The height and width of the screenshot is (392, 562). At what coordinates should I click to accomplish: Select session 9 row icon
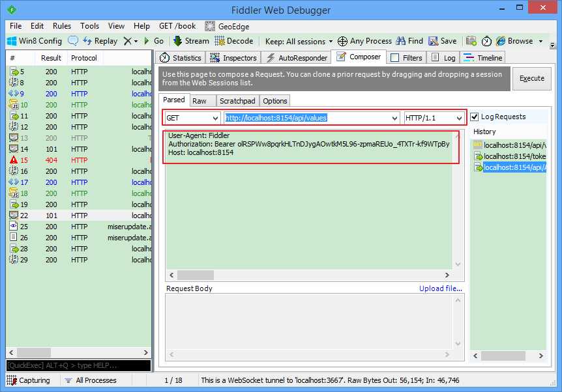[x=14, y=93]
